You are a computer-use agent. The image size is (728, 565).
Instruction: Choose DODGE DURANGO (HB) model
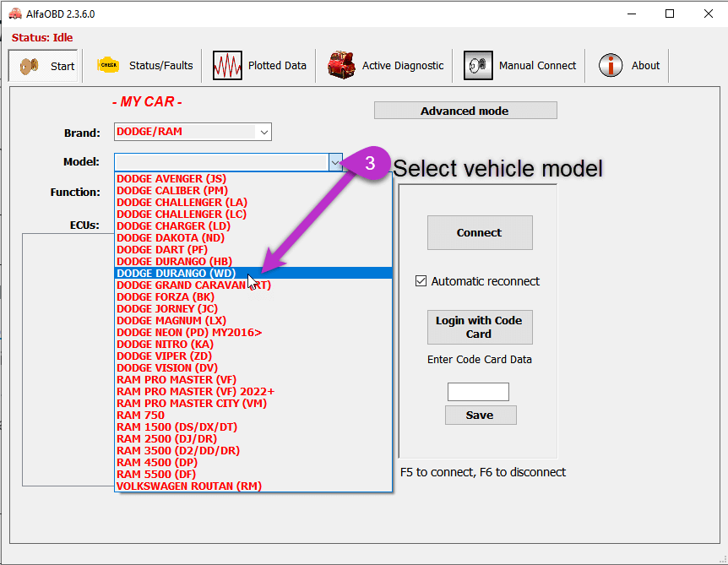pyautogui.click(x=253, y=261)
